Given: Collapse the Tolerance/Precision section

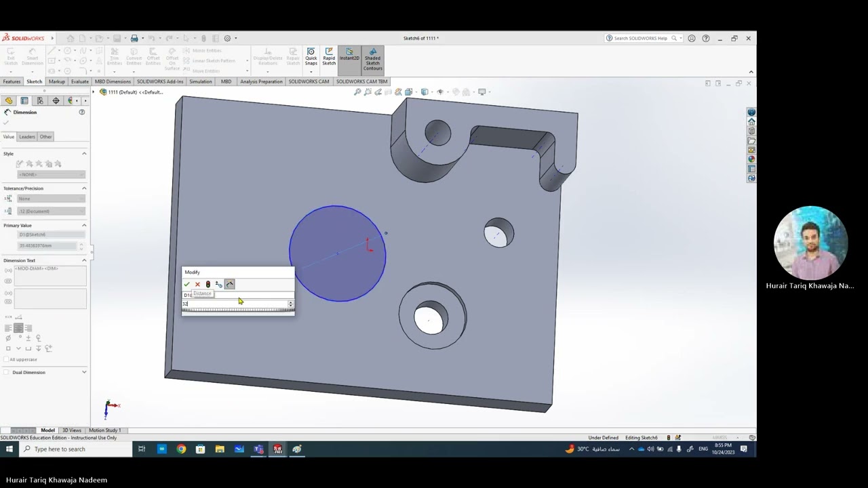Looking at the screenshot, I should 84,188.
